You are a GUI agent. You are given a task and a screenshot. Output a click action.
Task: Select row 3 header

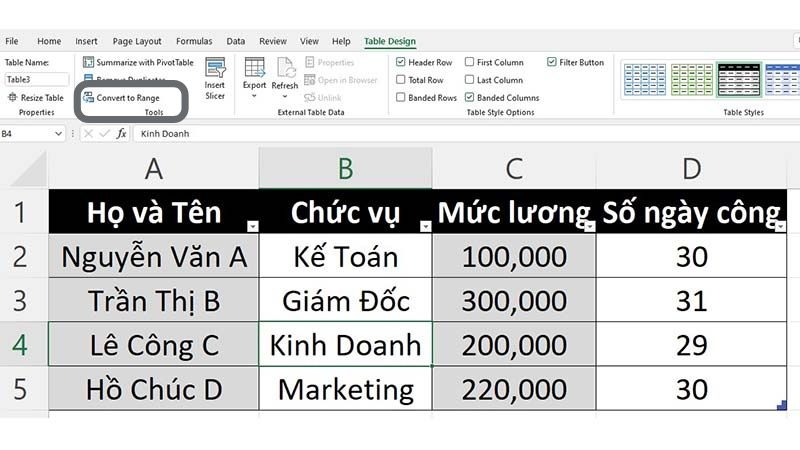20,300
